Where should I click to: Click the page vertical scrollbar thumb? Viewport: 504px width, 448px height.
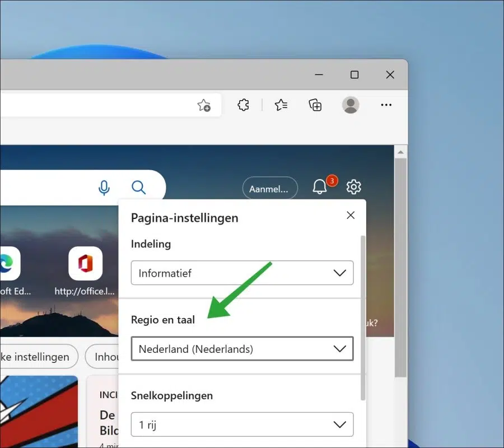(x=400, y=268)
